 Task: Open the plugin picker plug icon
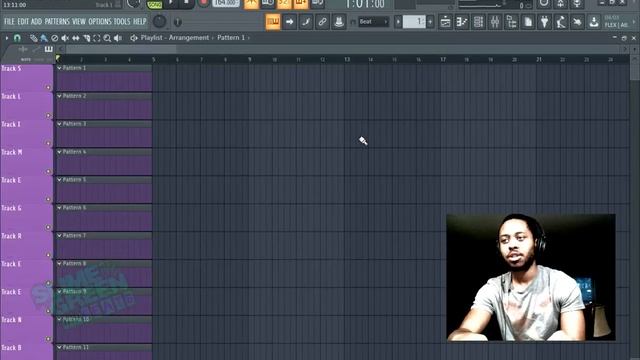(544, 22)
